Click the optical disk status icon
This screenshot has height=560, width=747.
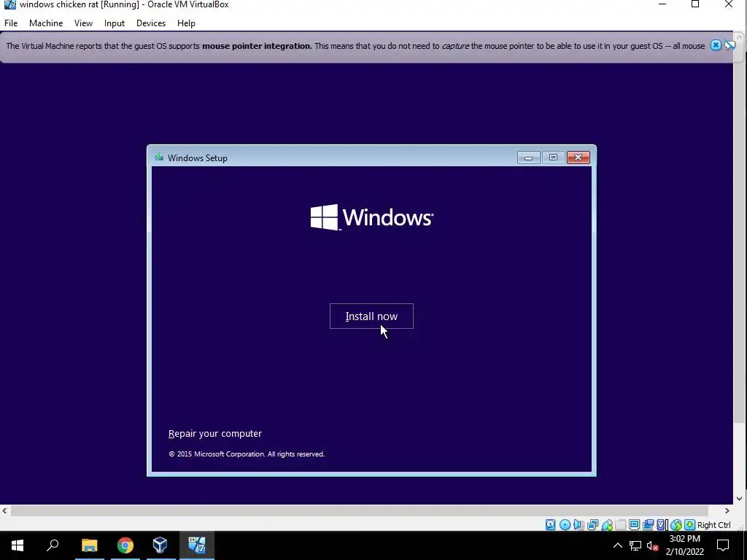565,525
